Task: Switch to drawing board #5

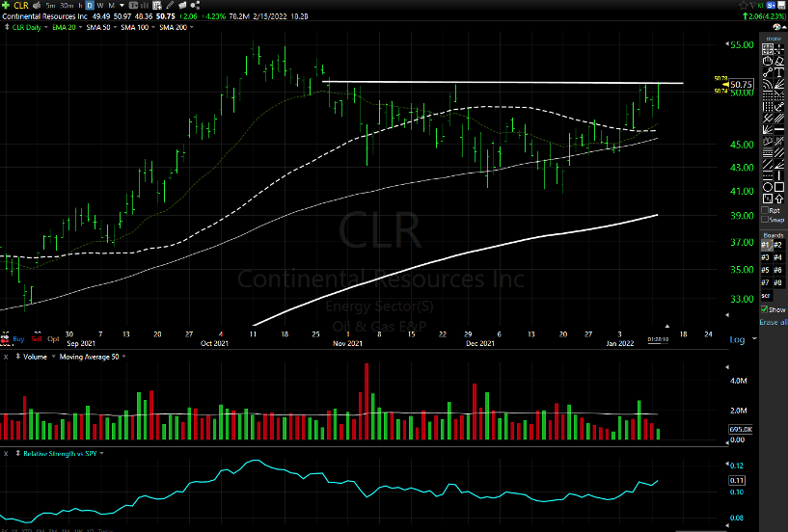Action: click(766, 270)
